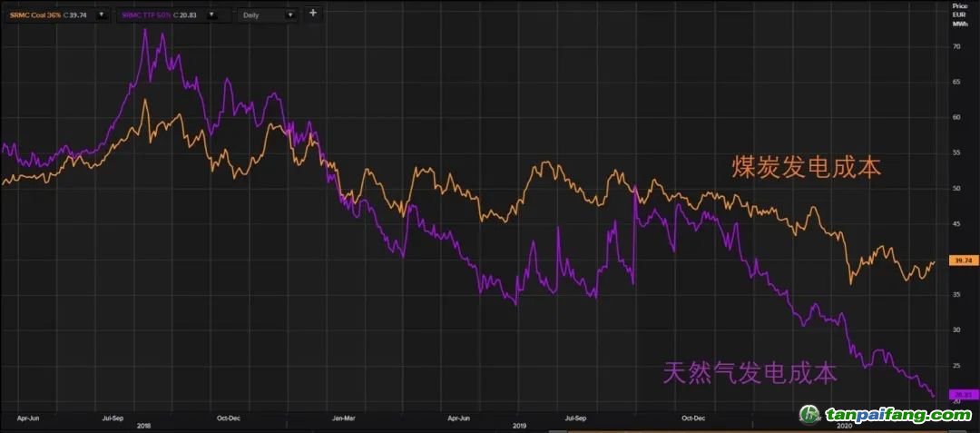Viewport: 980px width, 433px height.
Task: Click the 70 value on price axis
Action: (x=955, y=46)
